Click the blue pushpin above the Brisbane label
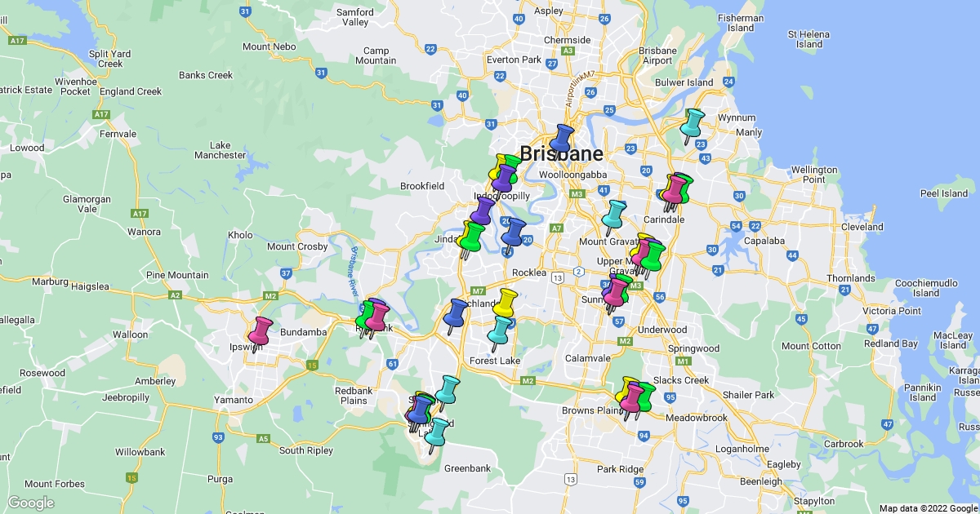 (x=563, y=137)
